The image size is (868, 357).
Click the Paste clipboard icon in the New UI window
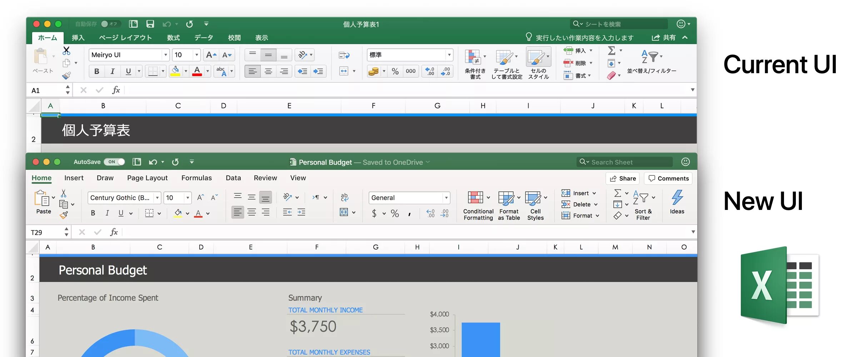click(x=42, y=198)
